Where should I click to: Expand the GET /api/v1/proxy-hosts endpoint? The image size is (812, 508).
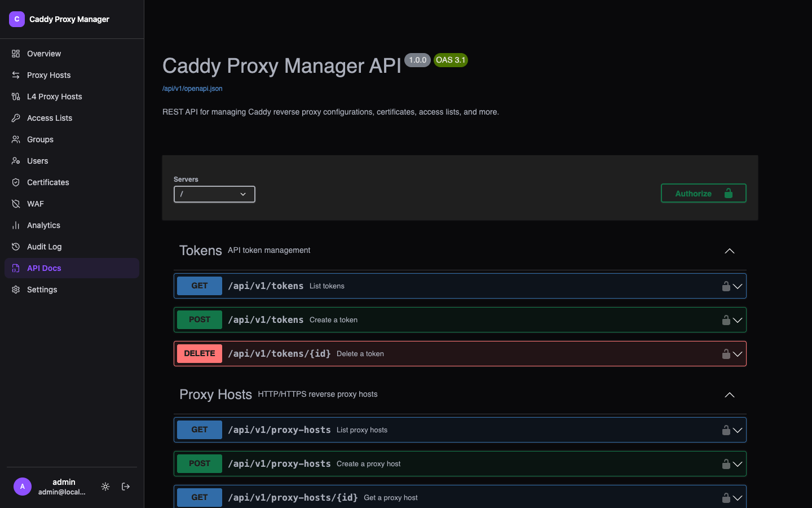click(x=738, y=430)
